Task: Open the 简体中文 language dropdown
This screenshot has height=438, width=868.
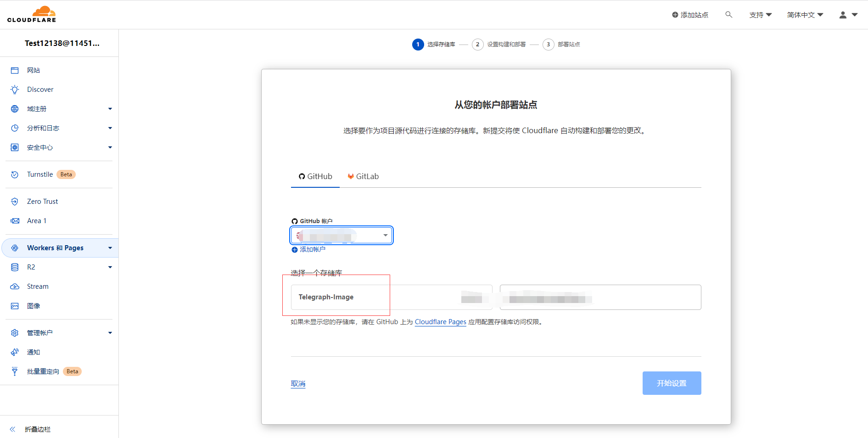Action: [805, 15]
